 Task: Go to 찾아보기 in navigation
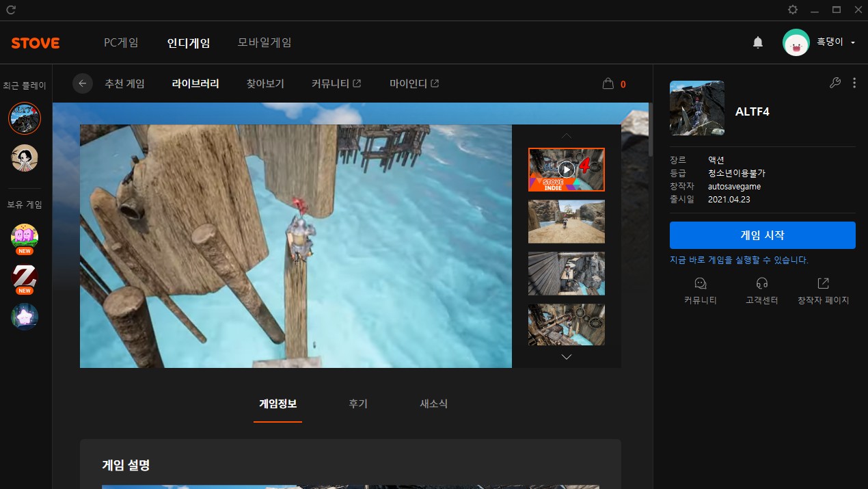265,83
